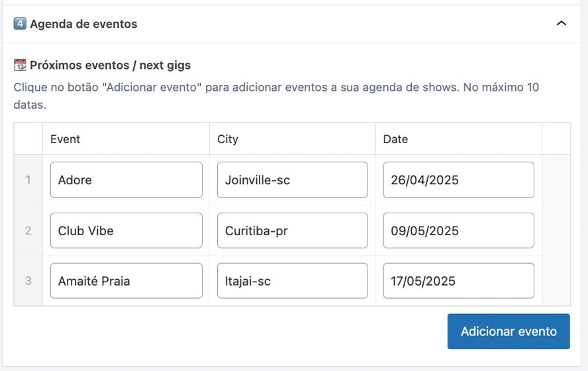588x371 pixels.
Task: Click the Event column header
Action: [66, 139]
